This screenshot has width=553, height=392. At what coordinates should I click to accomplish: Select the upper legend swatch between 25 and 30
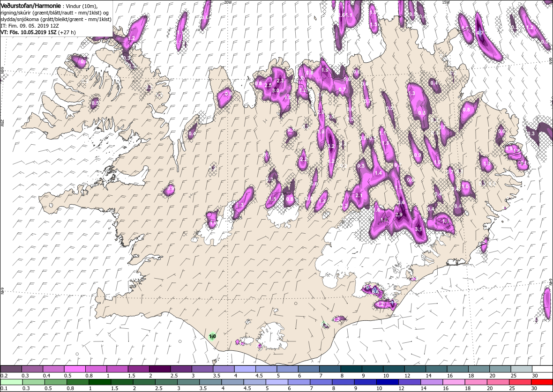[x=521, y=369]
